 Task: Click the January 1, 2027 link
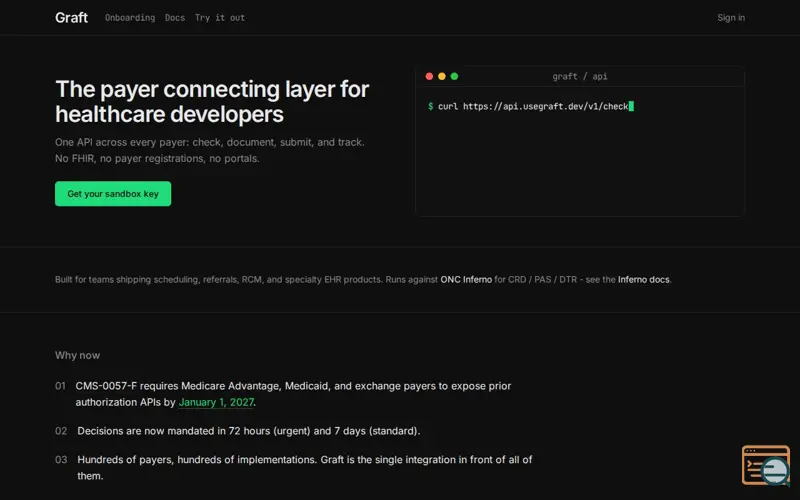pos(216,402)
